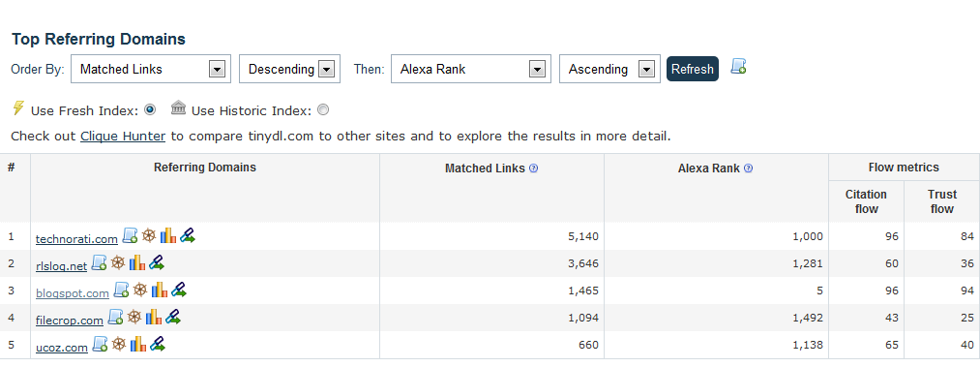The height and width of the screenshot is (367, 980).
Task: Click the matched links value 1,465
Action: (583, 291)
